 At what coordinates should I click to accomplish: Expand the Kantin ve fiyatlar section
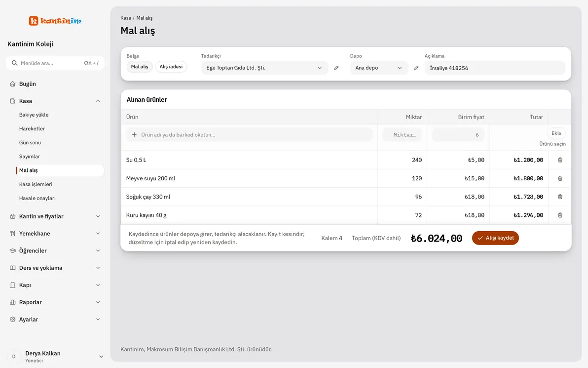(x=98, y=216)
